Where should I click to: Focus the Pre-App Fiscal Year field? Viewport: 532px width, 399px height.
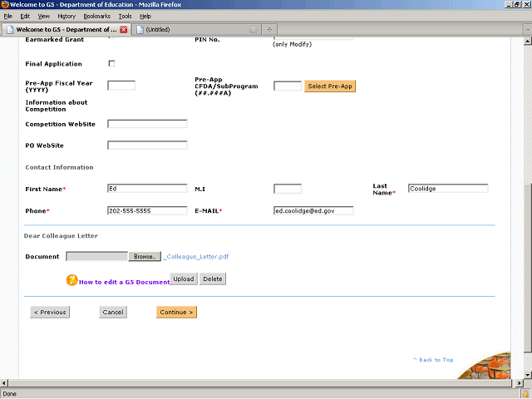point(121,86)
